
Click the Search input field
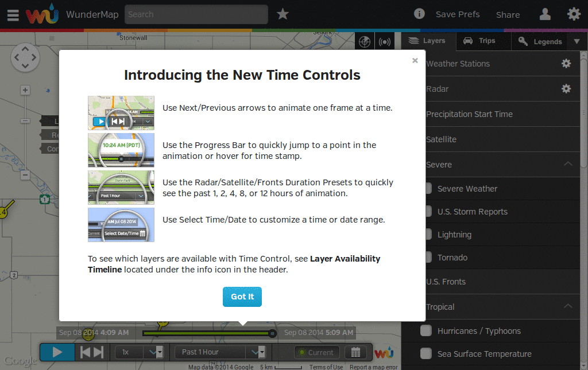pyautogui.click(x=196, y=14)
